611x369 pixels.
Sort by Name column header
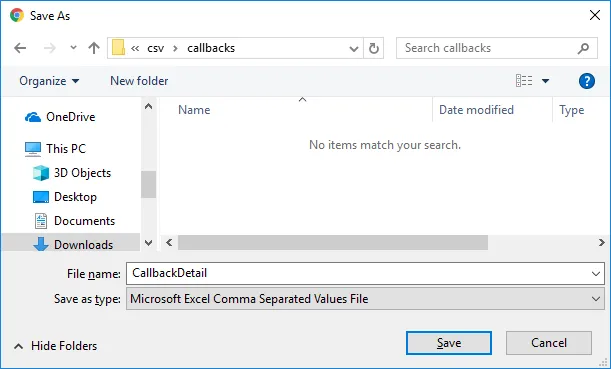(x=194, y=110)
